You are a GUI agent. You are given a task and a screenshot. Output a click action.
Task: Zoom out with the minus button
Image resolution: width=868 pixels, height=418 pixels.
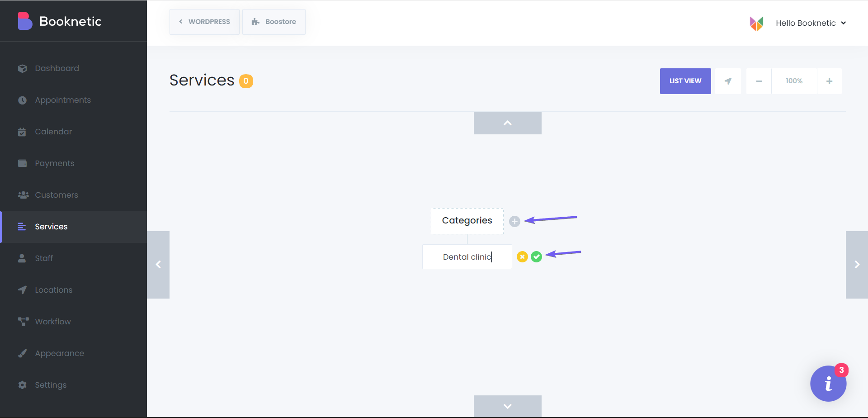point(759,81)
